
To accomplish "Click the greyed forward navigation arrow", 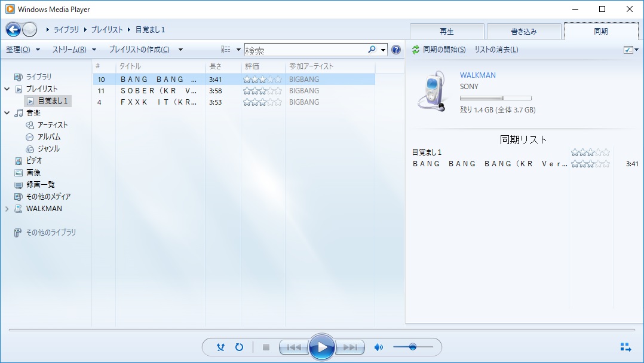I will coord(30,29).
